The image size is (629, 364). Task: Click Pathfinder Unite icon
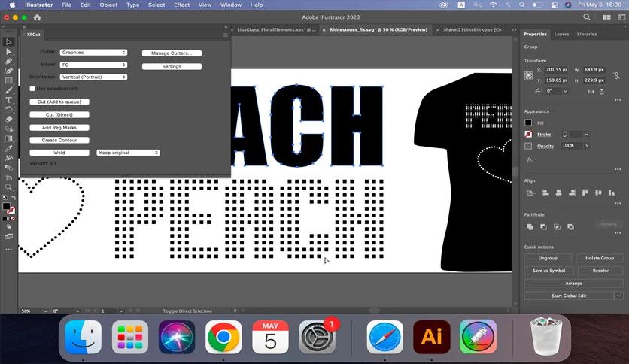(x=530, y=227)
